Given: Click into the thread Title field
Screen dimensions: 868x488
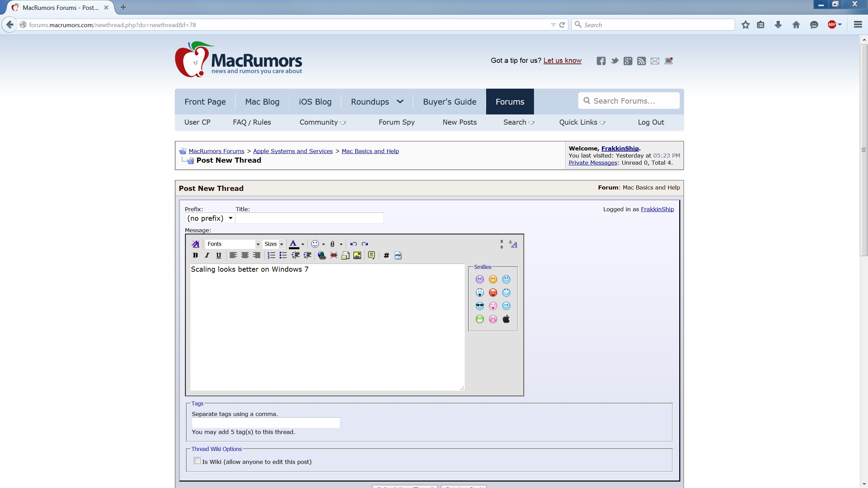Looking at the screenshot, I should [x=310, y=218].
